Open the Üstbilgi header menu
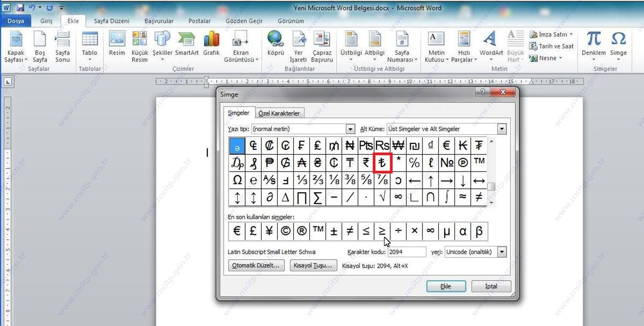 tap(351, 47)
